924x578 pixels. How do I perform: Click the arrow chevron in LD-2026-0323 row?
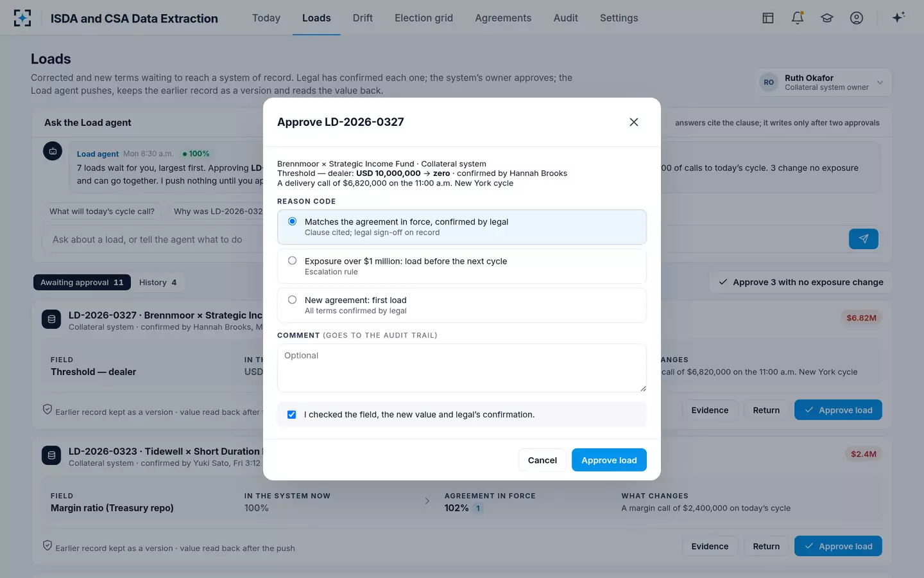tap(427, 501)
